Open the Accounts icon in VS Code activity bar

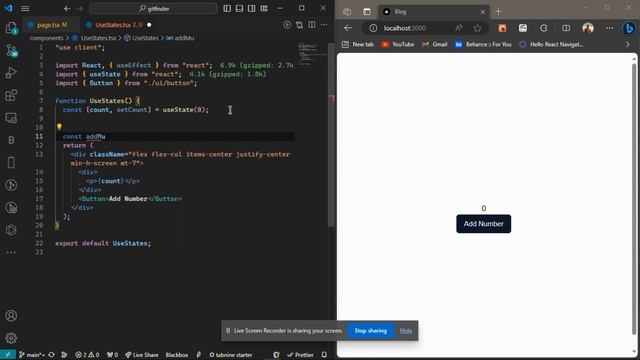click(x=11, y=316)
